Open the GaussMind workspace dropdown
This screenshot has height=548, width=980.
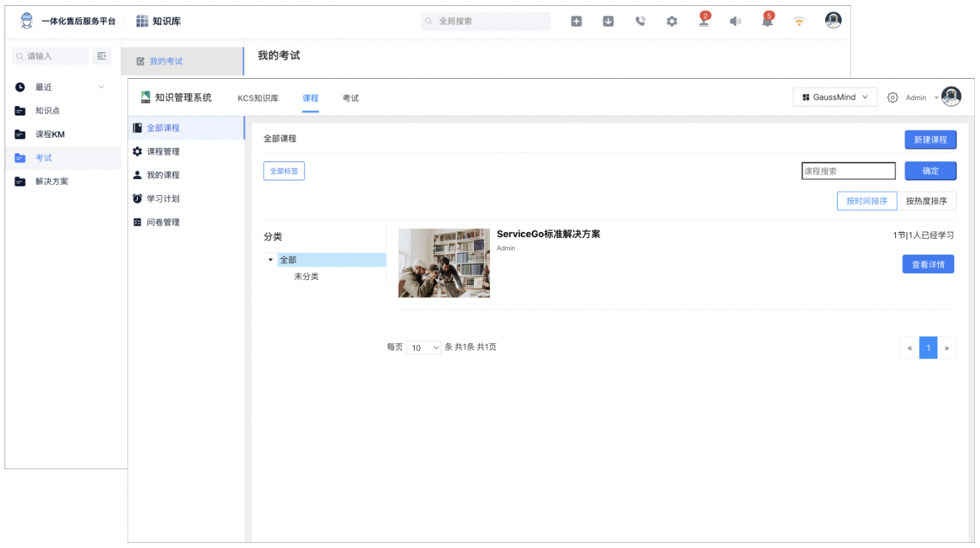tap(835, 96)
